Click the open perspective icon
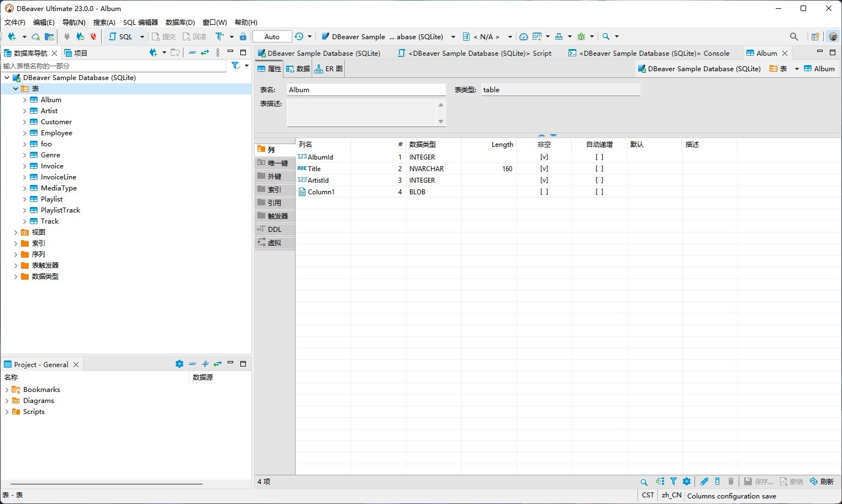Screen dimensions: 842x504 [815, 36]
